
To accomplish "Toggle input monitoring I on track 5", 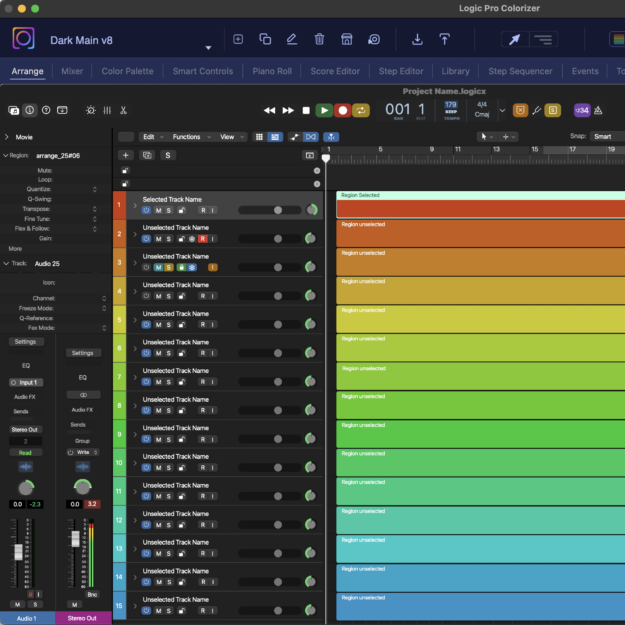I will click(x=212, y=324).
